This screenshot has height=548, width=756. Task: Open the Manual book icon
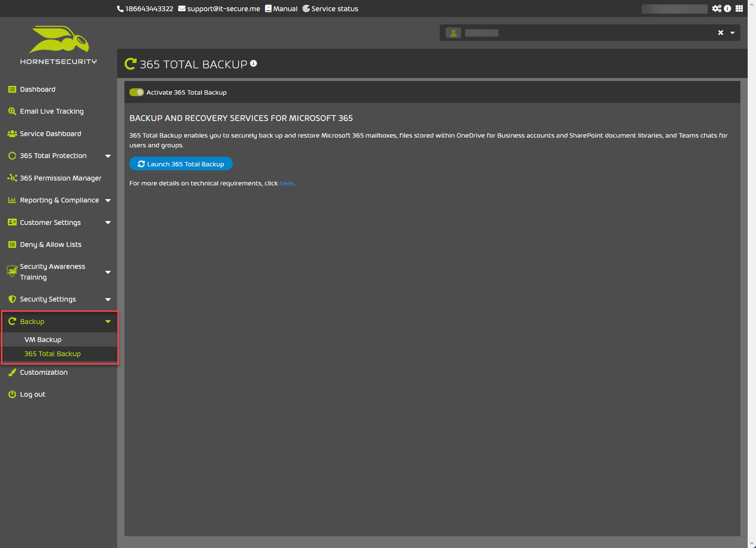click(268, 8)
